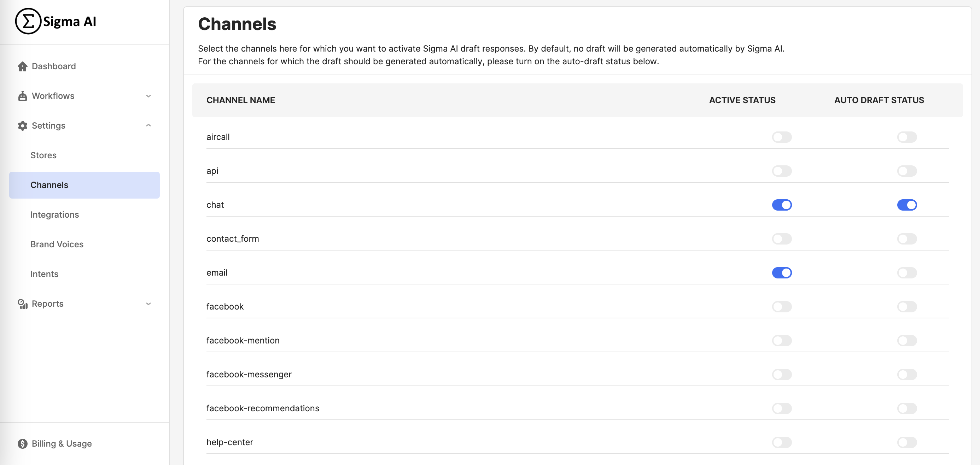
Task: Enable email auto draft status toggle
Action: click(x=907, y=273)
